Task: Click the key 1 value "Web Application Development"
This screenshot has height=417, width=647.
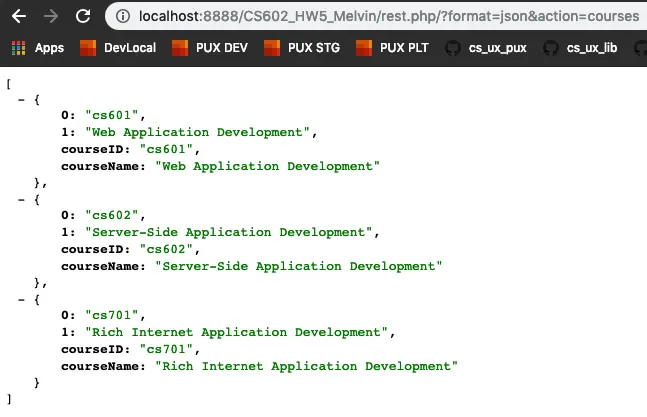Action: (x=197, y=132)
